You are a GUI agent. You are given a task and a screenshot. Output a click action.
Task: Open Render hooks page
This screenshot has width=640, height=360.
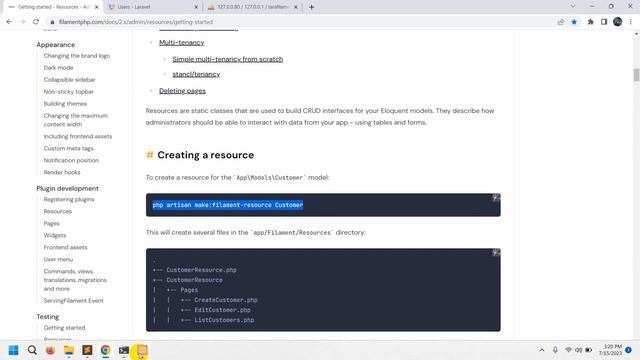click(x=62, y=172)
